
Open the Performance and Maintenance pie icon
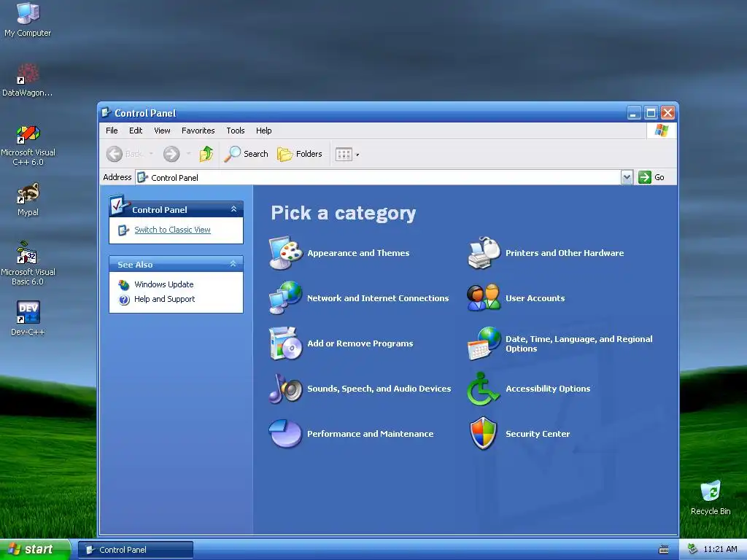coord(285,433)
